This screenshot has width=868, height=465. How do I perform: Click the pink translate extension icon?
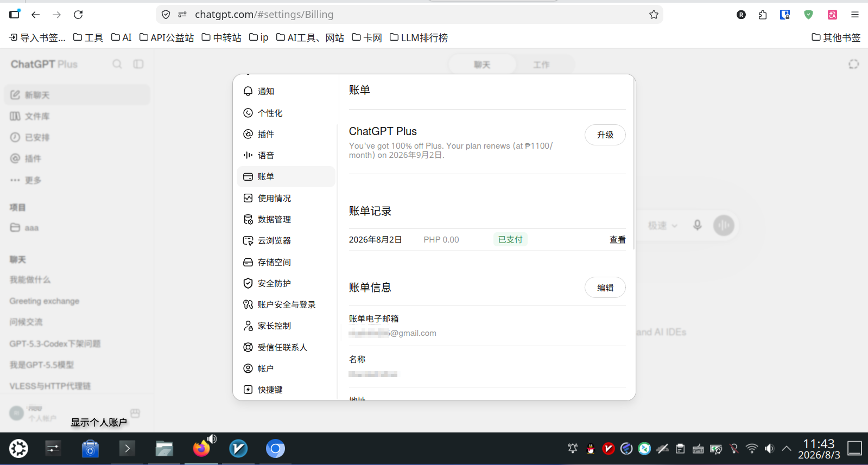(x=832, y=15)
